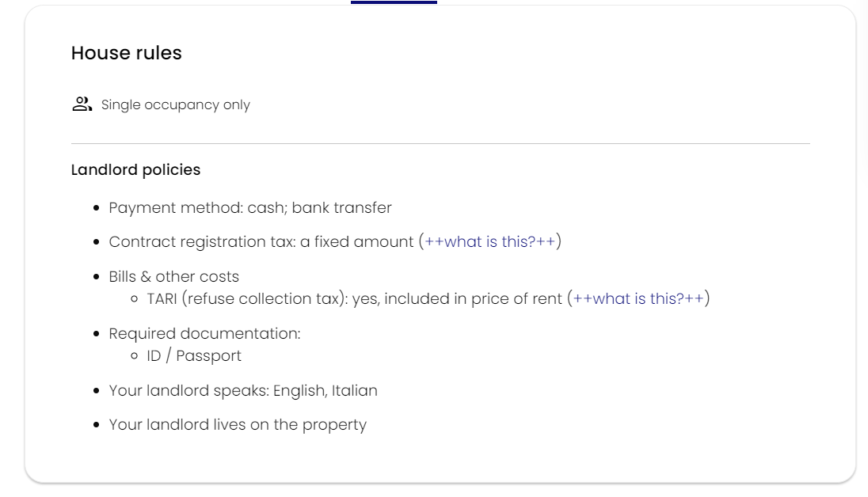
Task: Click the dark blue tab indicator bar
Action: [x=394, y=2]
